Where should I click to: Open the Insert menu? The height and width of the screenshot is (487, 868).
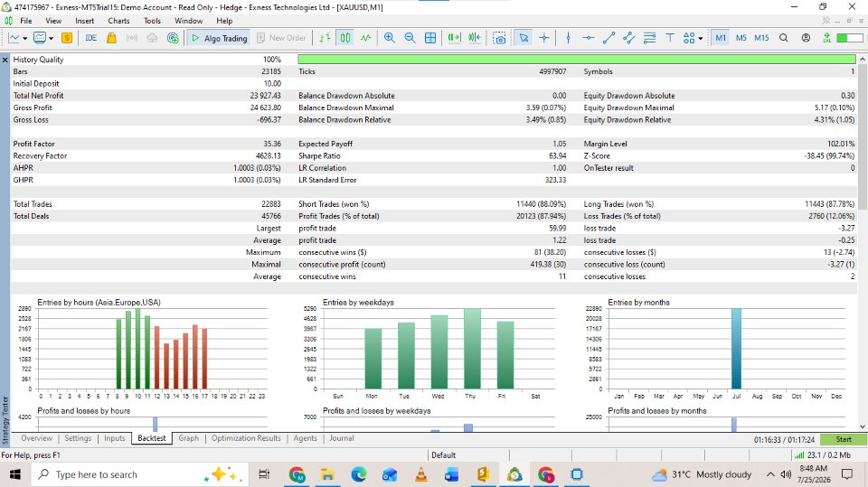click(x=85, y=21)
